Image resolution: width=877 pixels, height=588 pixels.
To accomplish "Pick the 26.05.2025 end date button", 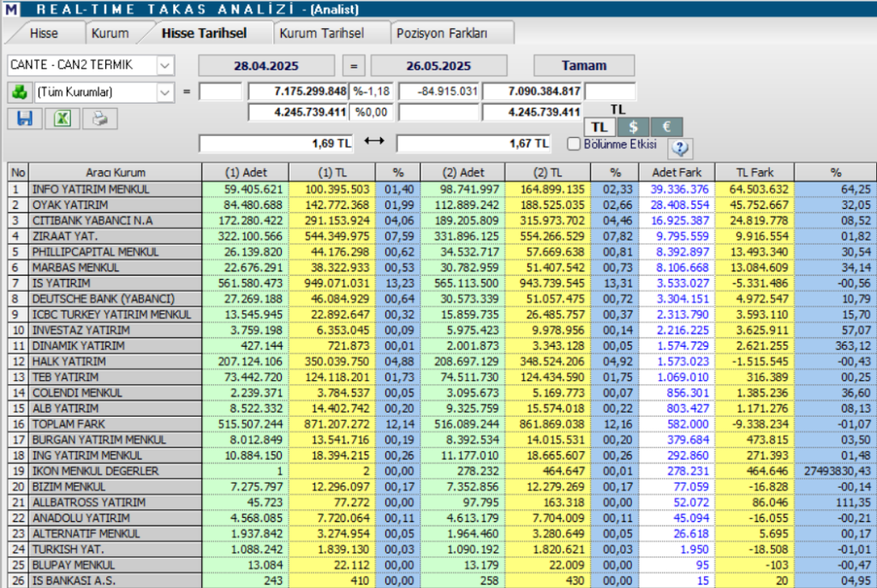I will click(438, 66).
